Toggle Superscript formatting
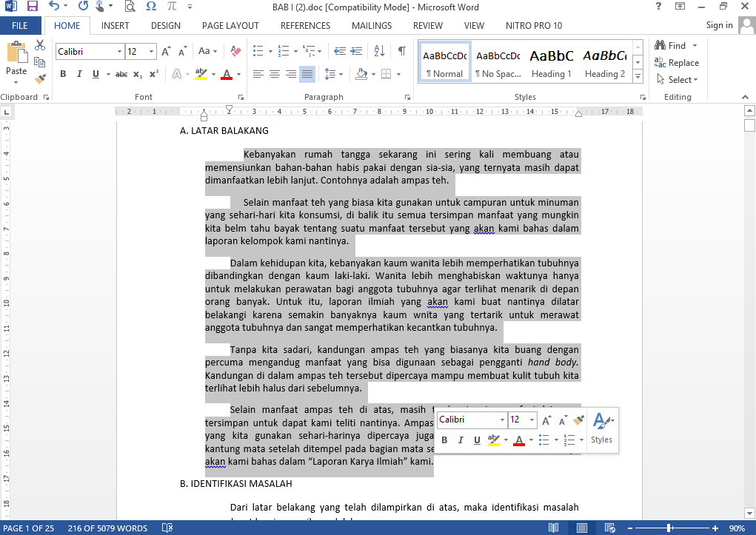The width and height of the screenshot is (756, 535). [x=154, y=74]
